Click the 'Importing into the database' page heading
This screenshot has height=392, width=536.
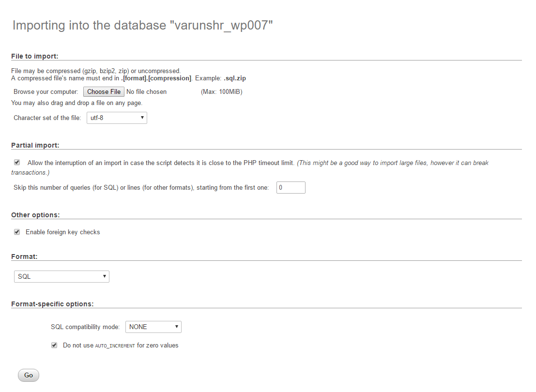(143, 25)
